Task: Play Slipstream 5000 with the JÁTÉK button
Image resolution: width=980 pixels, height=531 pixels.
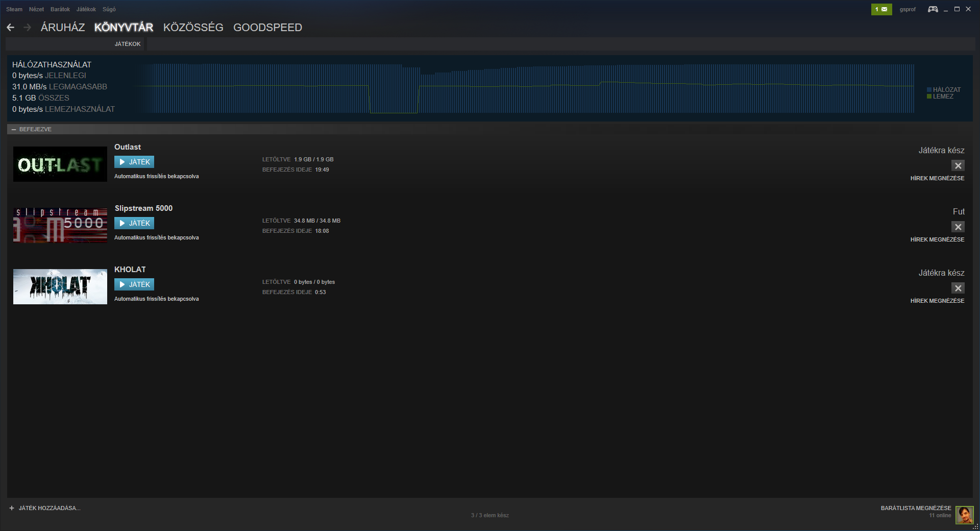Action: (x=134, y=223)
